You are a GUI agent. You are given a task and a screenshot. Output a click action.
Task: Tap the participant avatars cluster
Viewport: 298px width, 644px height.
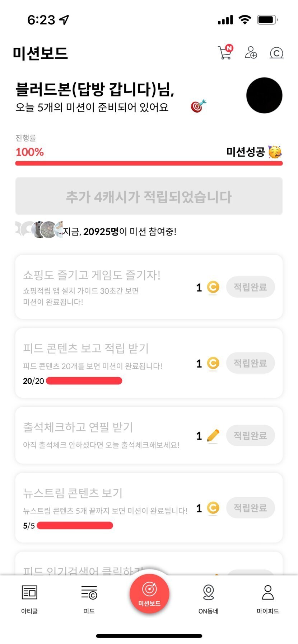pos(39,229)
